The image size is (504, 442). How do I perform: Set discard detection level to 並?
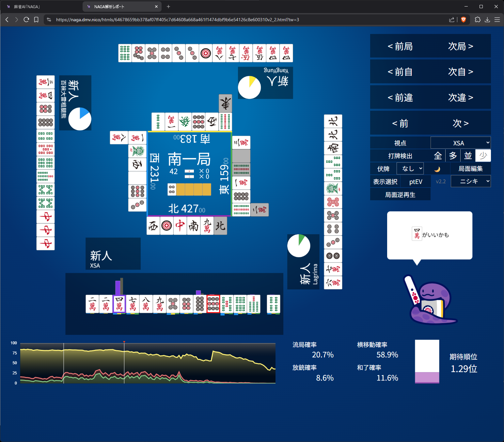coord(468,156)
